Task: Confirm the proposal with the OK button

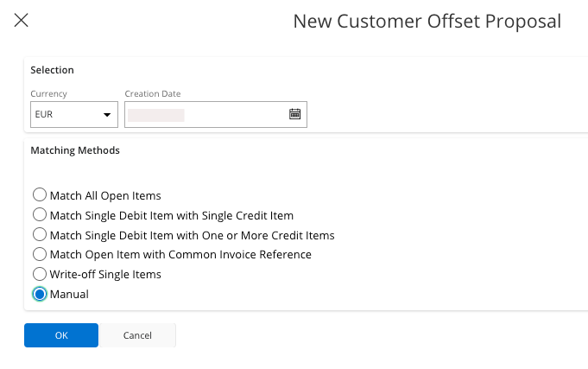Action: point(61,335)
